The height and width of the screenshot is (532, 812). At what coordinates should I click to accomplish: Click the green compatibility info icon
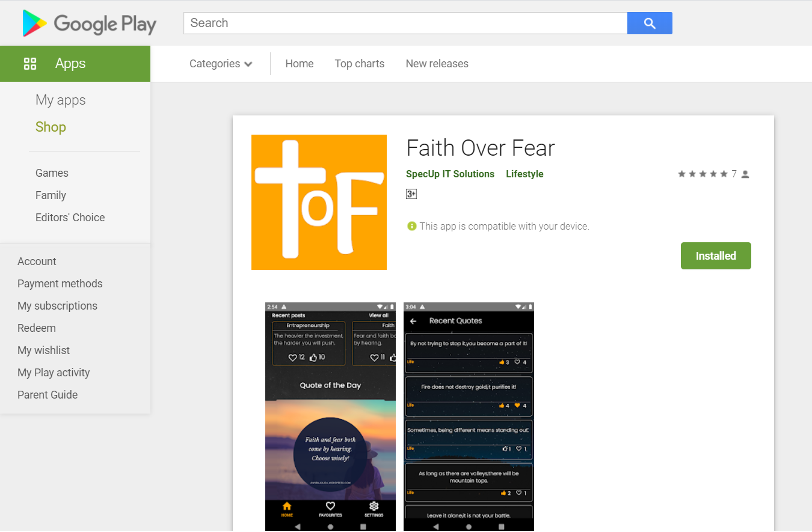pyautogui.click(x=411, y=227)
